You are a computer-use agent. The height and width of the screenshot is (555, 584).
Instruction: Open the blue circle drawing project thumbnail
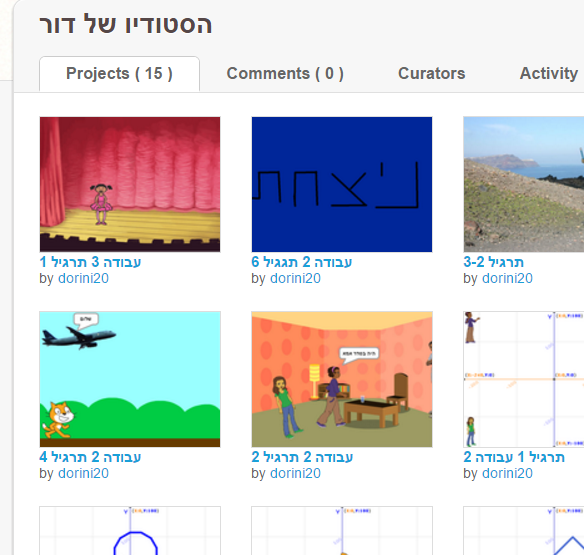point(130,530)
